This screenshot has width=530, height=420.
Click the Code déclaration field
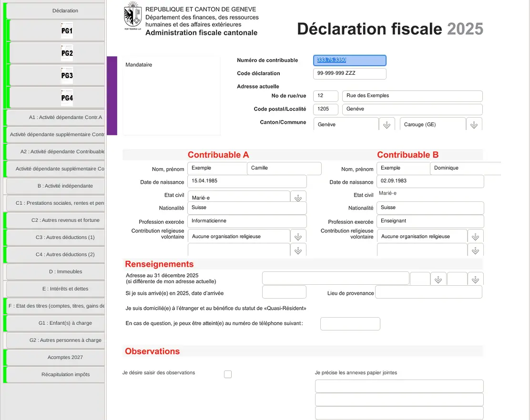tap(349, 74)
